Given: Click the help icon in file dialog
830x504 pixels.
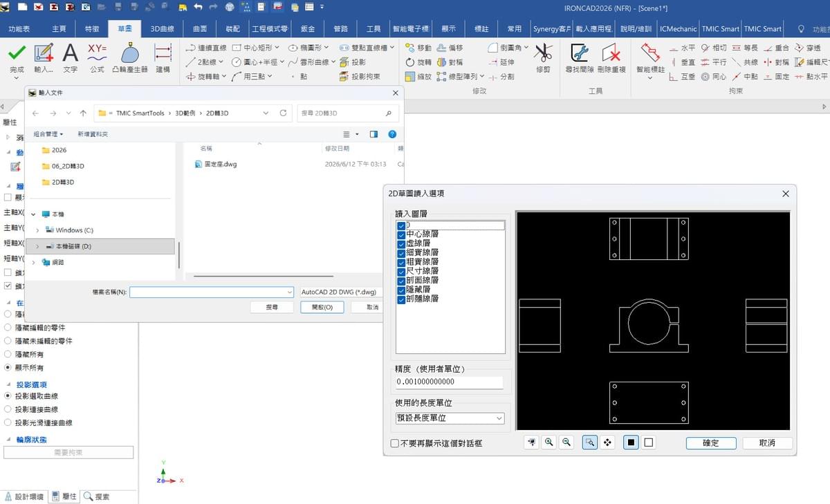Looking at the screenshot, I should [392, 134].
